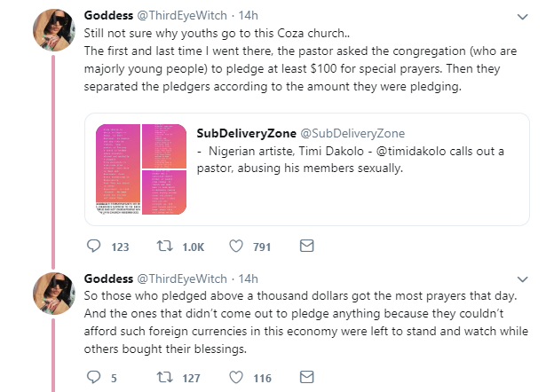Viewport: 554px width, 392px height.
Task: Reply to the first Coza church tweet
Action: (x=95, y=247)
